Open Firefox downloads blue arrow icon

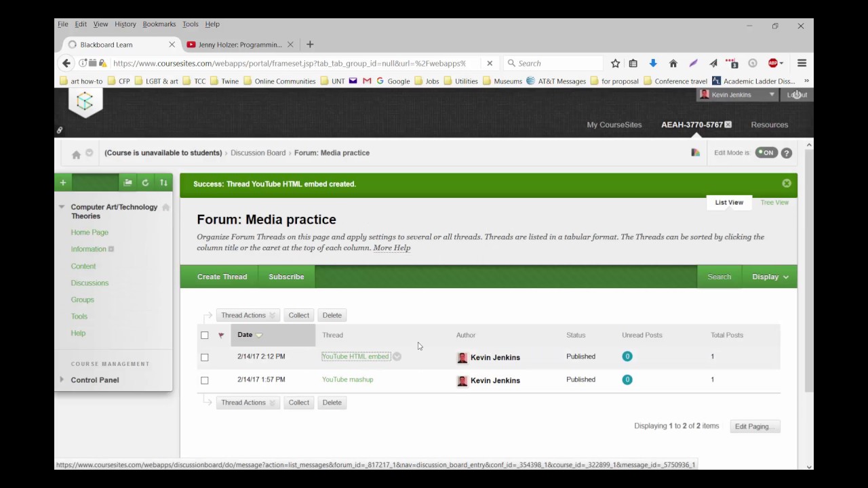pyautogui.click(x=653, y=63)
